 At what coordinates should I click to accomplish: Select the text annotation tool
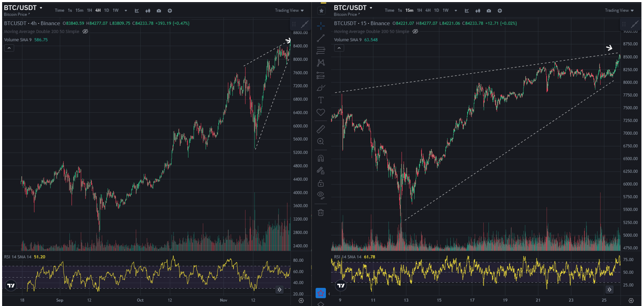pyautogui.click(x=321, y=100)
